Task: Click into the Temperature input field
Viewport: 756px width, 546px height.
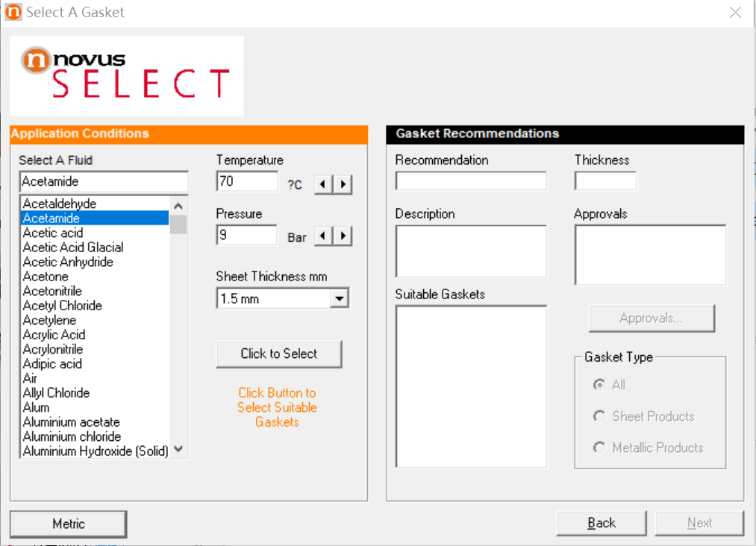Action: pos(247,181)
